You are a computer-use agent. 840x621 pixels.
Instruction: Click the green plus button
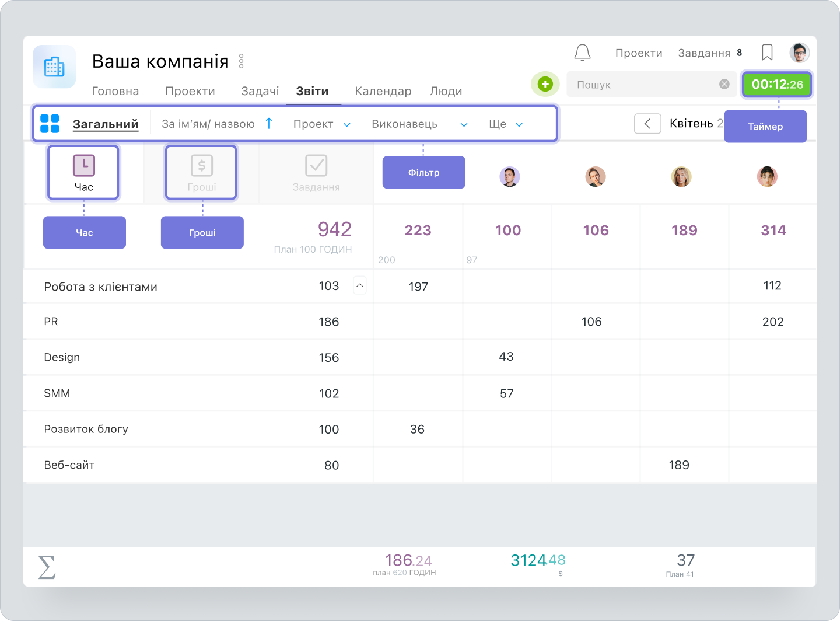pos(545,84)
